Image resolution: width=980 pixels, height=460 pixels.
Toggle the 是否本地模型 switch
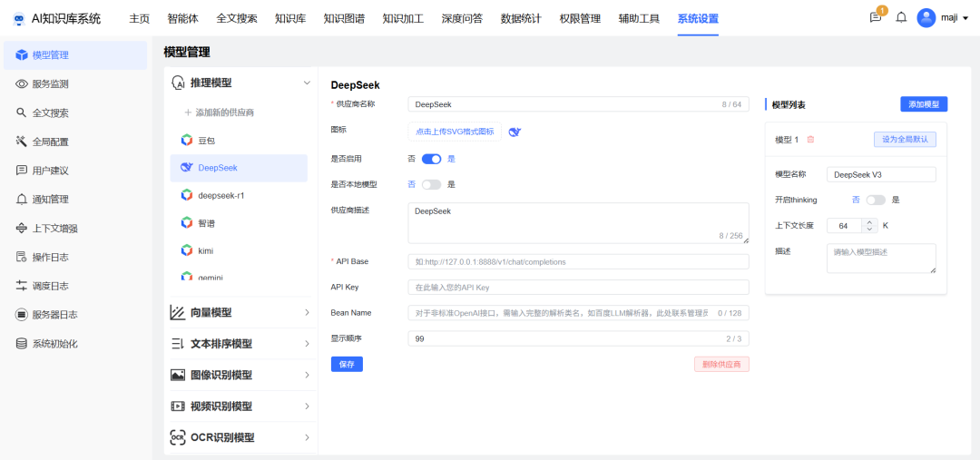tap(431, 184)
